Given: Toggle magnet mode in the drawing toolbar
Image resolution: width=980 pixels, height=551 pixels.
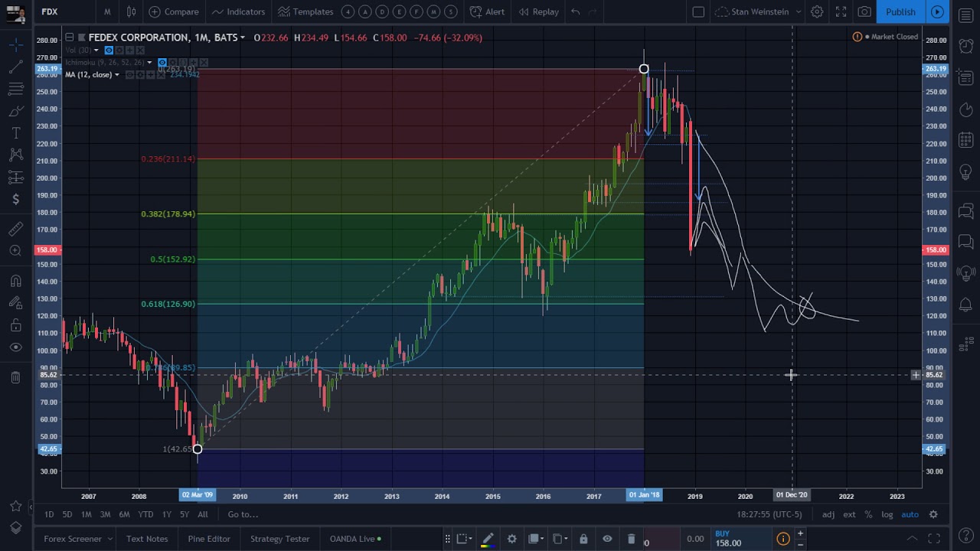Looking at the screenshot, I should [15, 281].
